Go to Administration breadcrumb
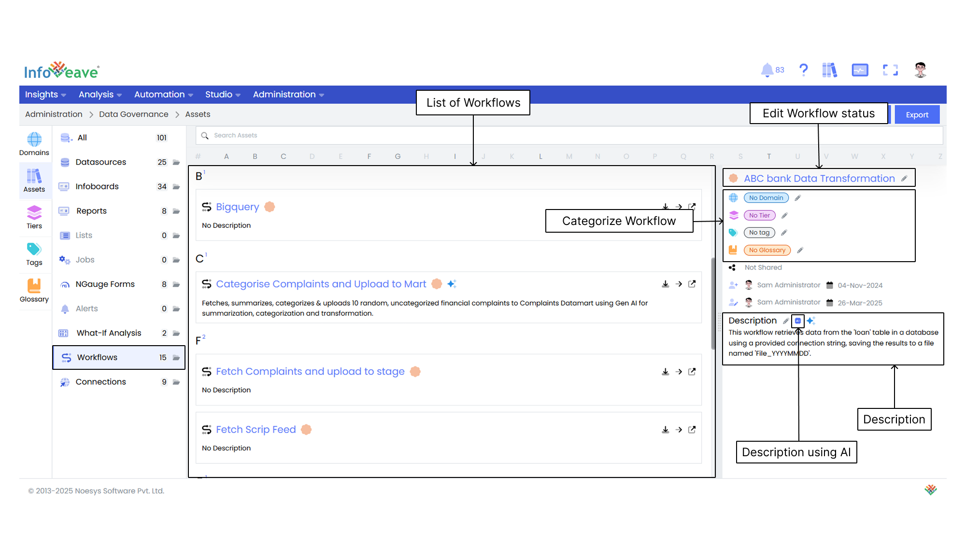 click(54, 114)
